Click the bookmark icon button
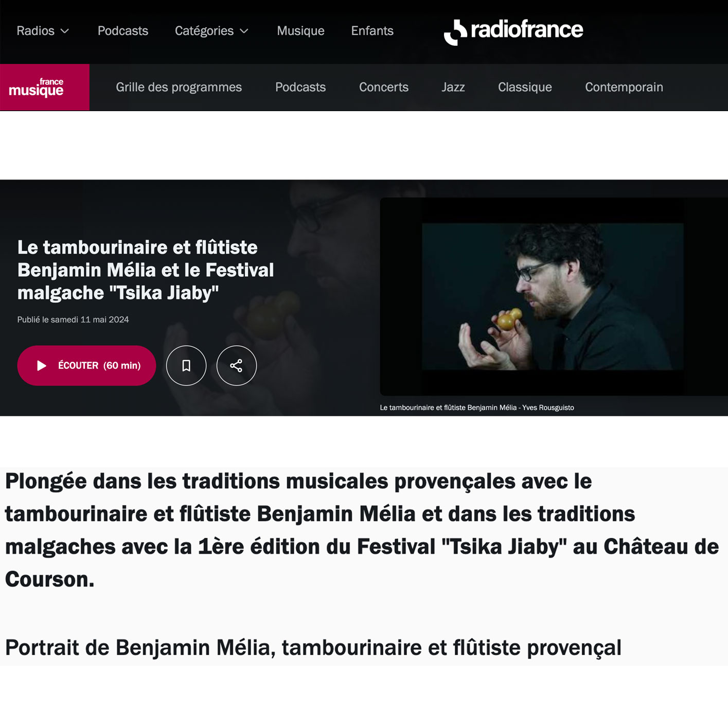The width and height of the screenshot is (728, 728). click(x=186, y=365)
